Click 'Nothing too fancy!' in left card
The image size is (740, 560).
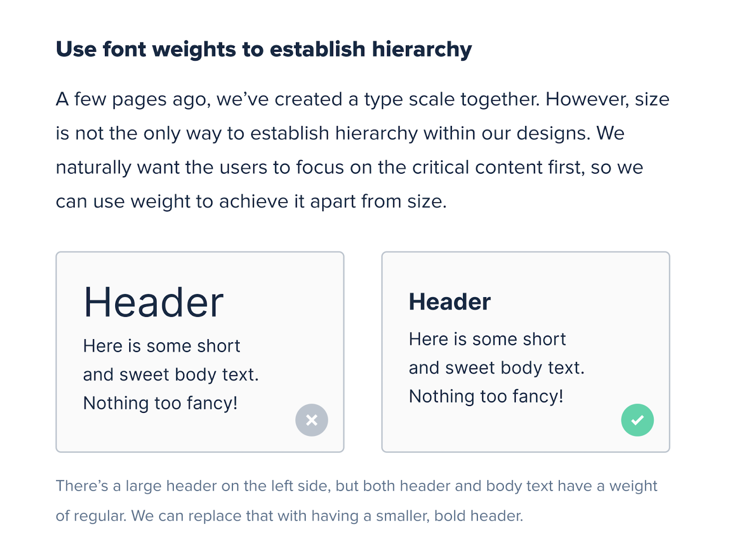[160, 403]
